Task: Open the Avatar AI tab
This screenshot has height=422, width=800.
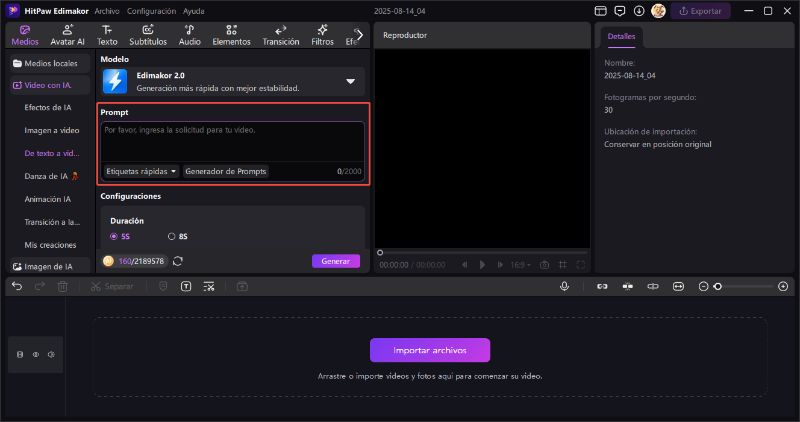Action: (67, 36)
